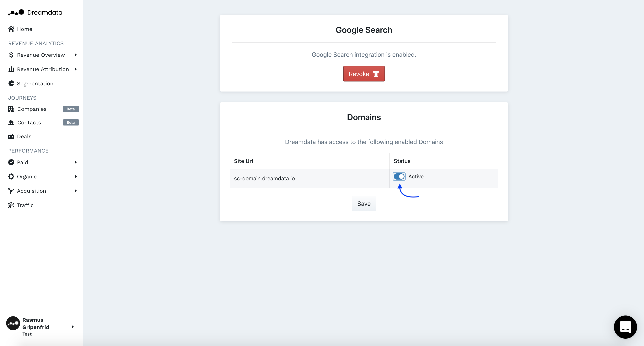Expand the Acquisition submenu arrow
The image size is (644, 346).
click(x=76, y=191)
